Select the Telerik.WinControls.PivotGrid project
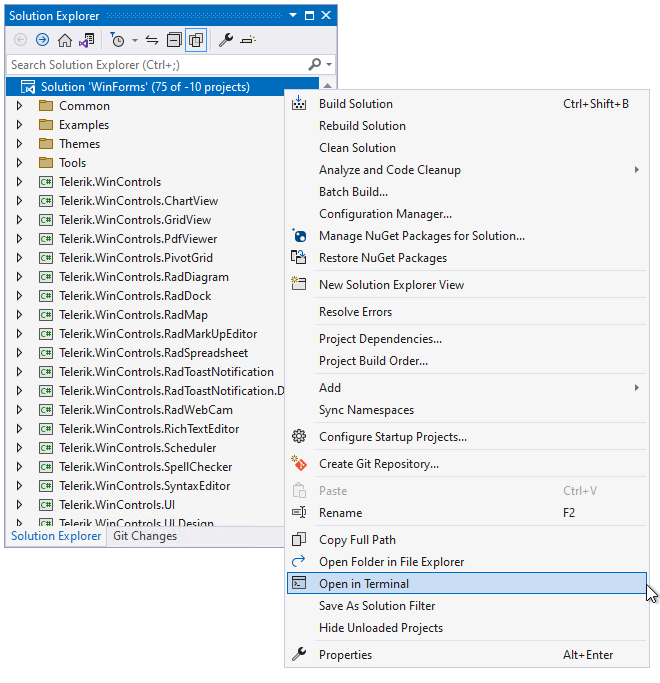Image resolution: width=660 pixels, height=683 pixels. pyautogui.click(x=135, y=257)
